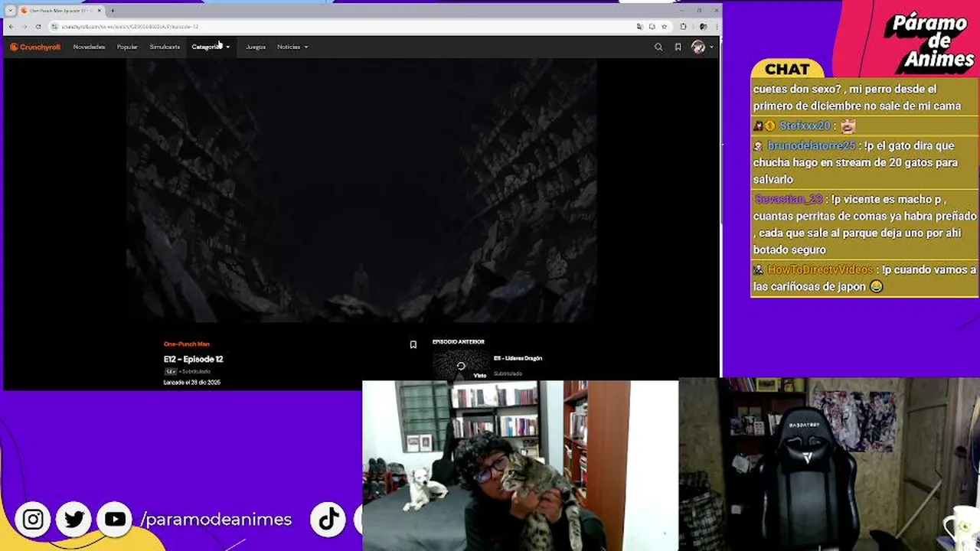Open the Simulcasts menu item

(165, 47)
